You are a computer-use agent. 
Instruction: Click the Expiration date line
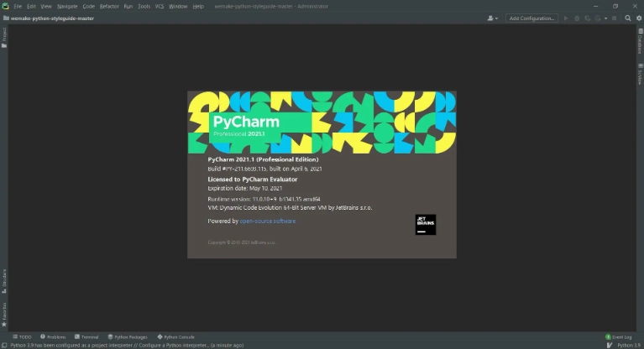[x=245, y=188]
